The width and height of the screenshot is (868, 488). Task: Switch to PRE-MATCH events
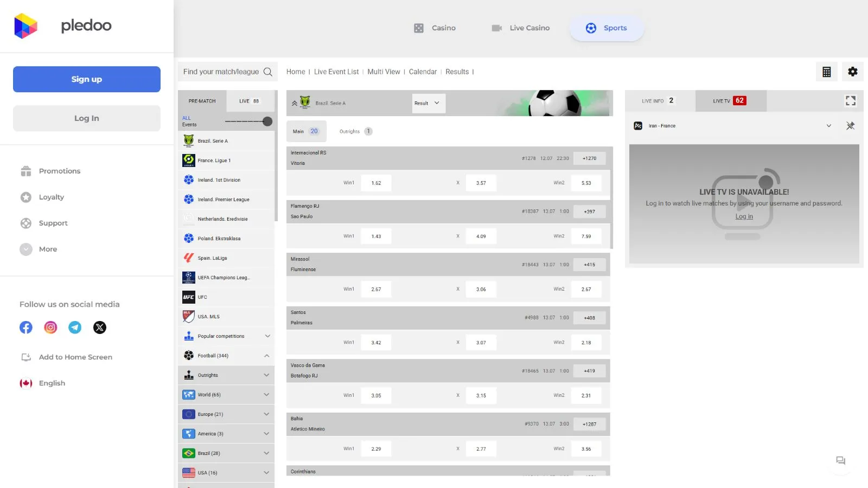[x=202, y=101]
